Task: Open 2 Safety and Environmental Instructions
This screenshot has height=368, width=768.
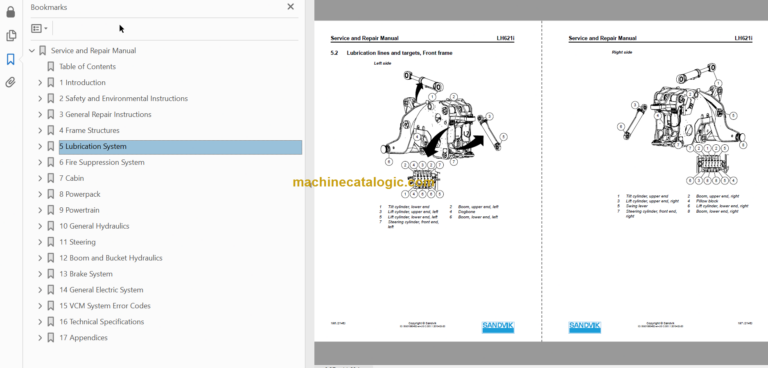Action: 123,98
